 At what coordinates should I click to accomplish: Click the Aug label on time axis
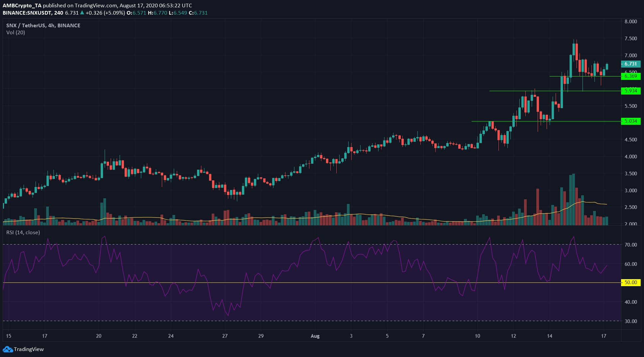(315, 336)
